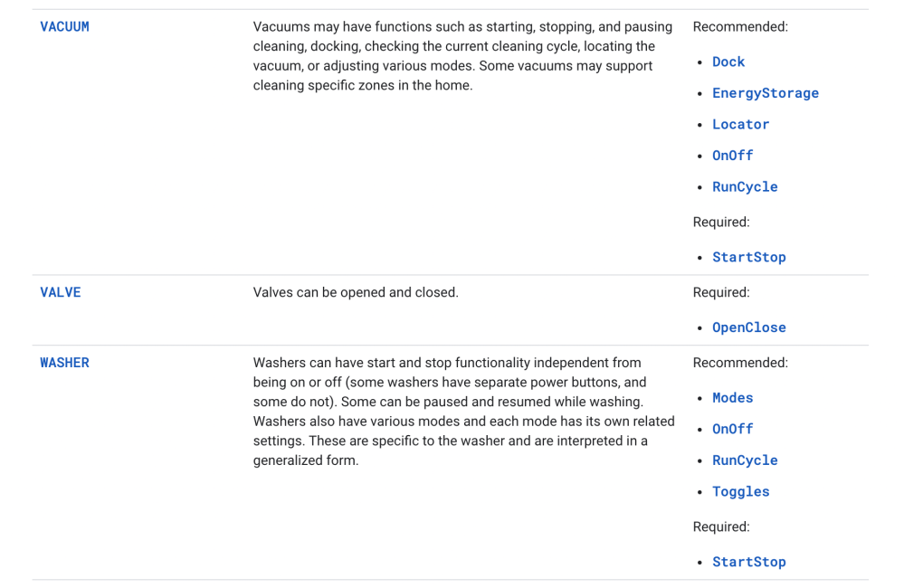The image size is (904, 588).
Task: Open the EnergyStorage trait link
Action: (x=765, y=93)
